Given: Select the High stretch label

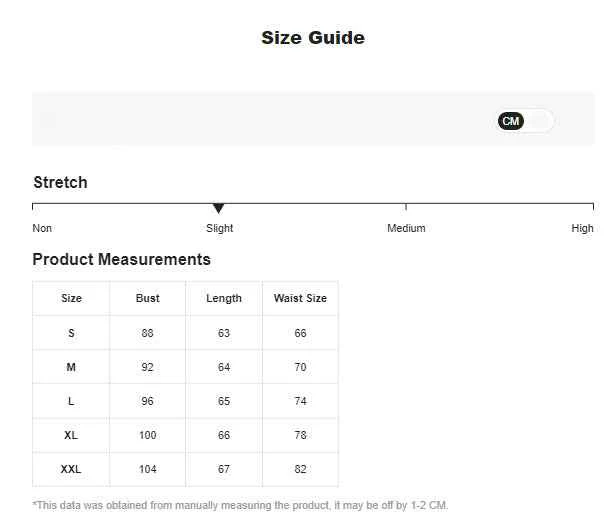Looking at the screenshot, I should pos(582,228).
